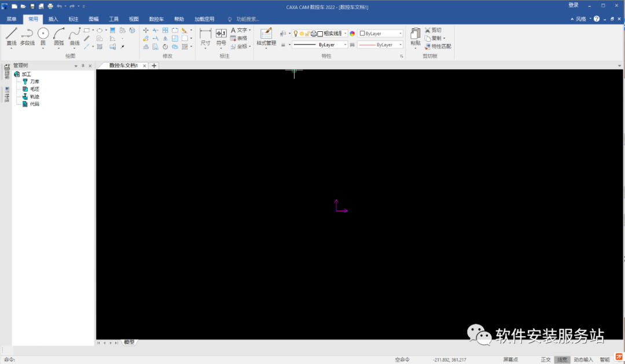Image resolution: width=625 pixels, height=364 pixels.
Task: Click the array grid modify tool
Action: [165, 30]
